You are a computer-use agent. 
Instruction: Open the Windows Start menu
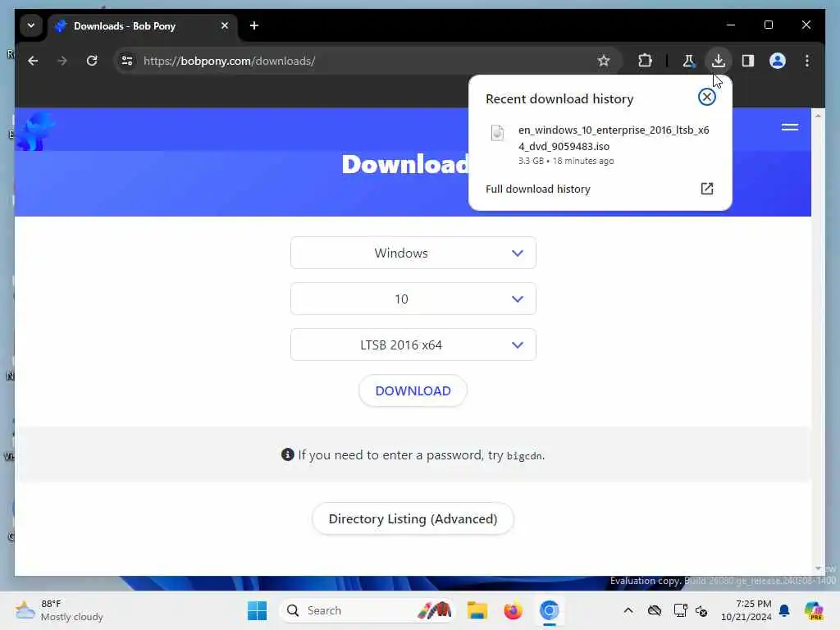(x=257, y=610)
